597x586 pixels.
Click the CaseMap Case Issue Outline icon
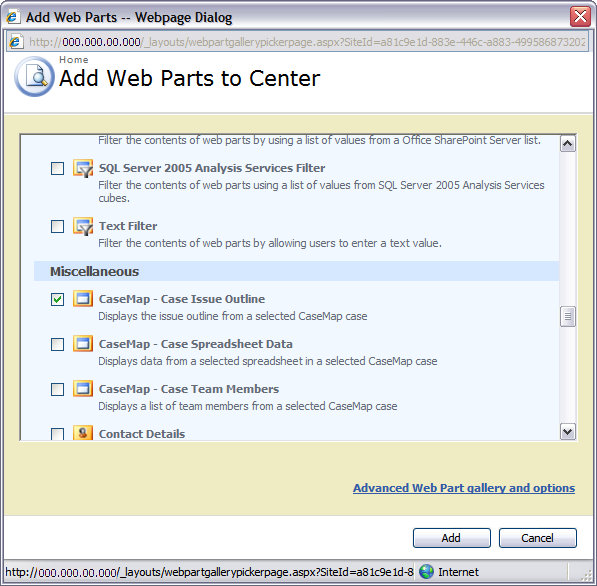[83, 299]
